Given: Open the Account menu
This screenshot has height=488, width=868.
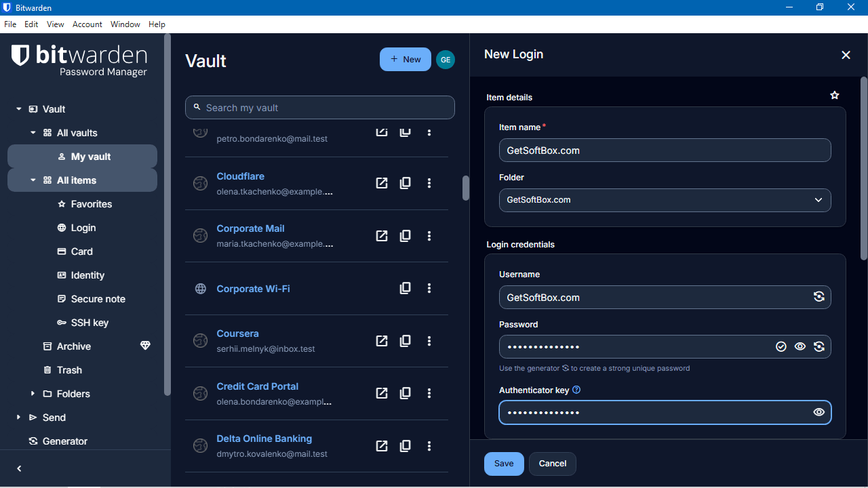Looking at the screenshot, I should [87, 24].
